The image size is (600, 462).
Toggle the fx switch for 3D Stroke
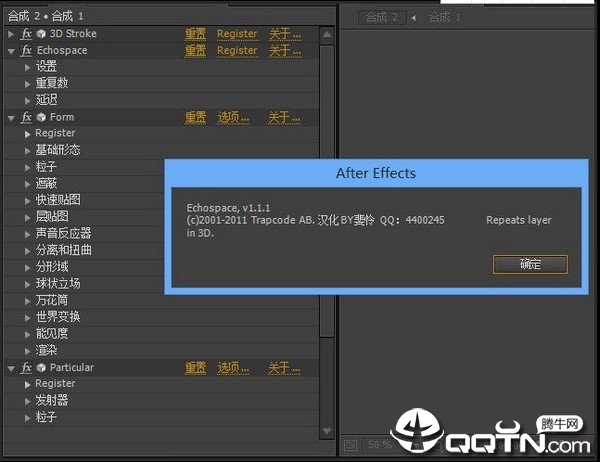[27, 34]
